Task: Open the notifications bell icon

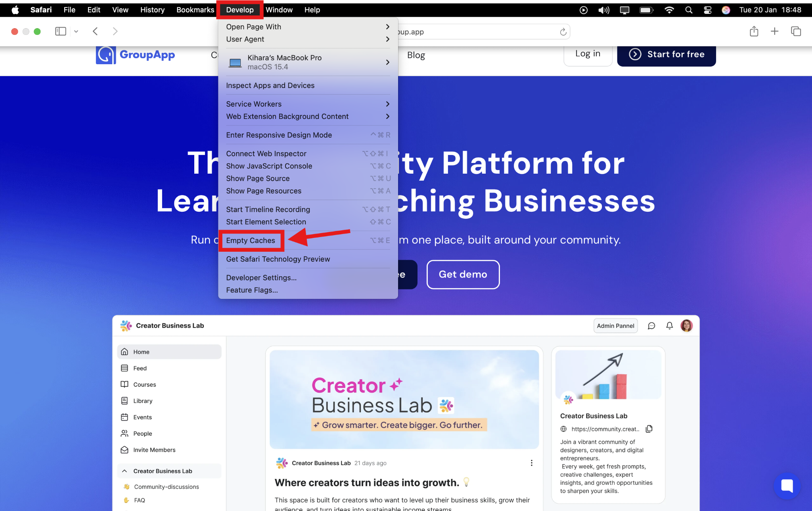Action: click(669, 326)
